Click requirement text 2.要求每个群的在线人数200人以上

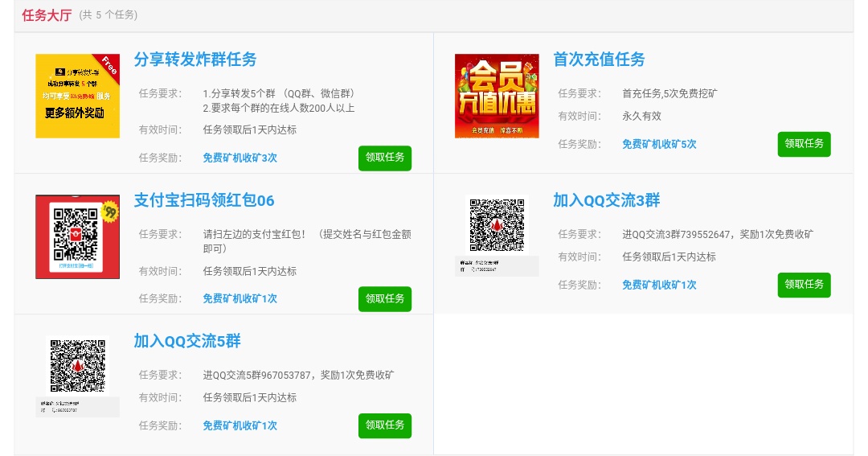coord(278,108)
